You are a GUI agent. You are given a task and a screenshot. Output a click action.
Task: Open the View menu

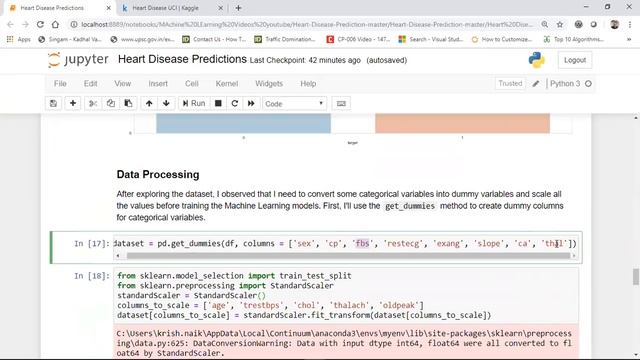pos(122,84)
